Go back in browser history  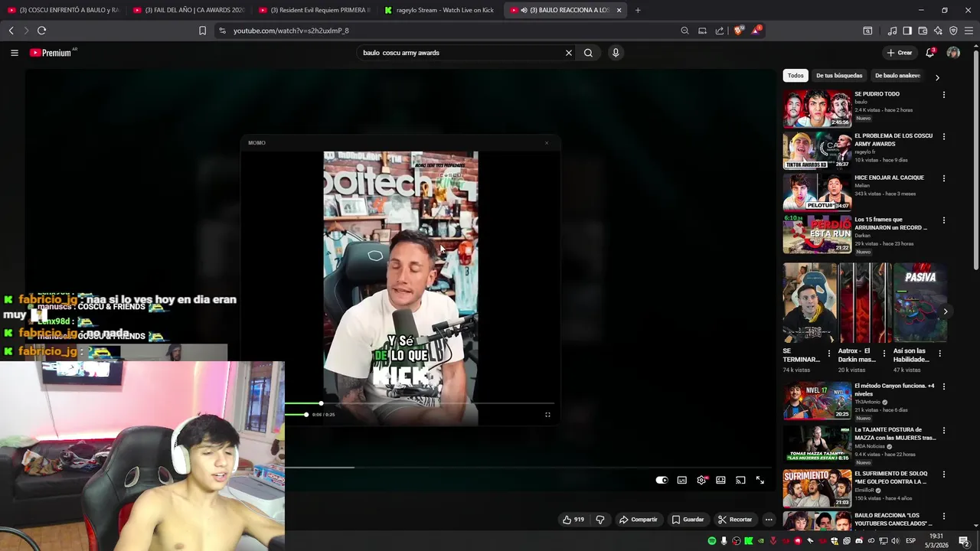click(11, 31)
